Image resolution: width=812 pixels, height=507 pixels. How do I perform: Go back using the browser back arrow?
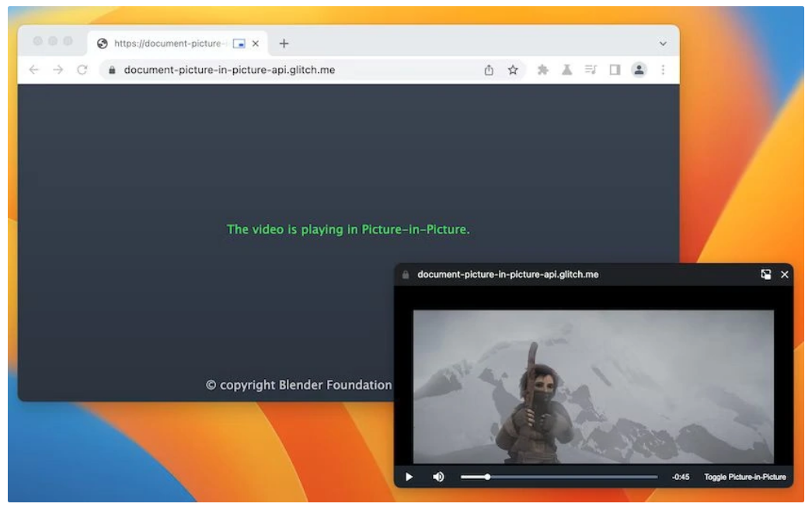click(34, 70)
